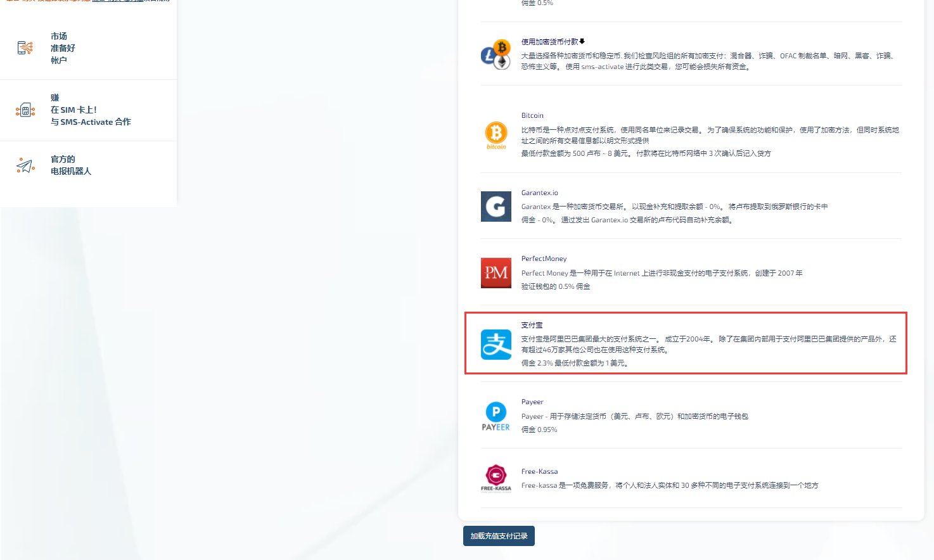Click the PerfectMoney heading link
Screen dimensions: 934x560
pyautogui.click(x=544, y=258)
